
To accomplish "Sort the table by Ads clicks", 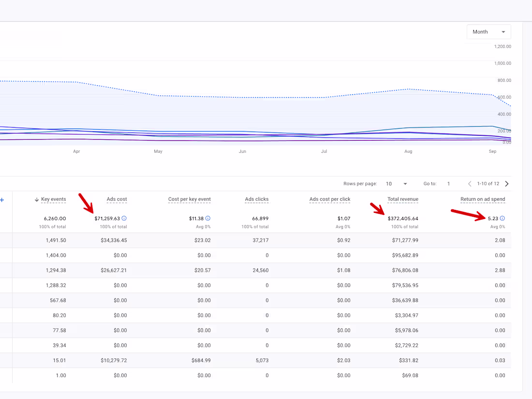I will [x=256, y=199].
